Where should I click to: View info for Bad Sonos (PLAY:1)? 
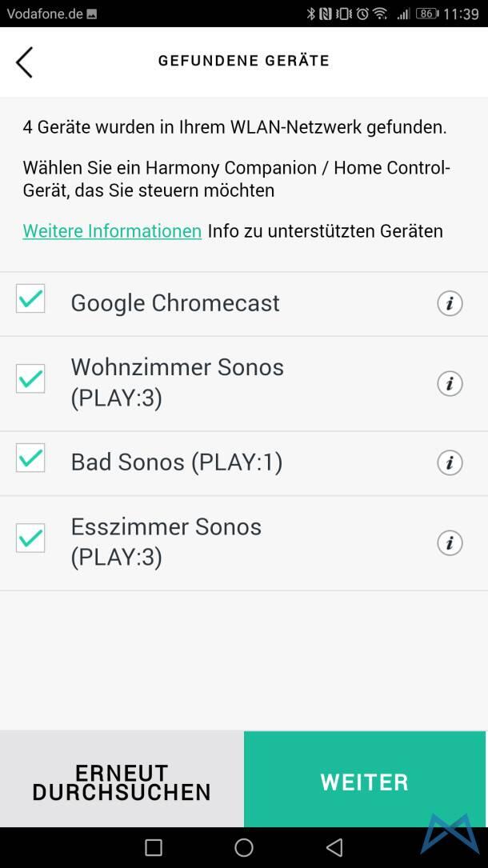coord(450,462)
